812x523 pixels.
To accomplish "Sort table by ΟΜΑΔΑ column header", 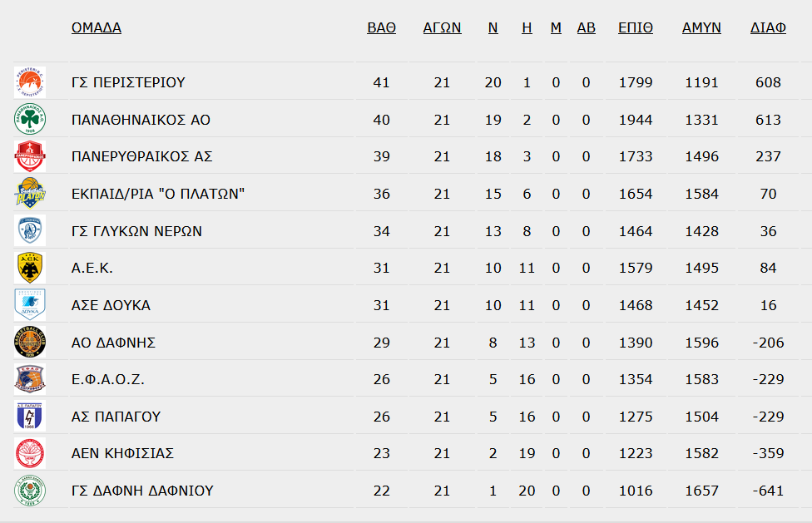I will coord(97,27).
